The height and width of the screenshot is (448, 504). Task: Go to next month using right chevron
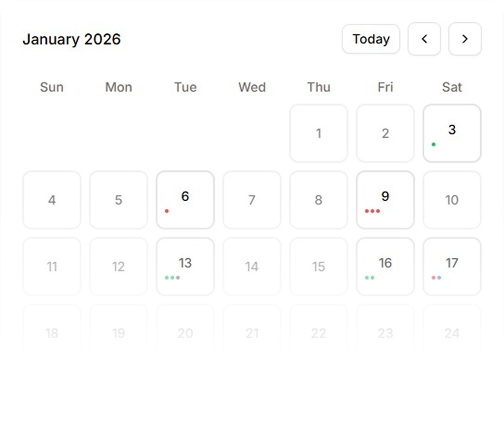pos(465,39)
